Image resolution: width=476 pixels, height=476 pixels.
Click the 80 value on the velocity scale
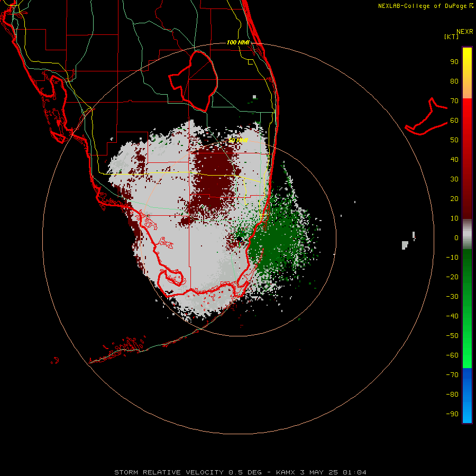[x=454, y=81]
